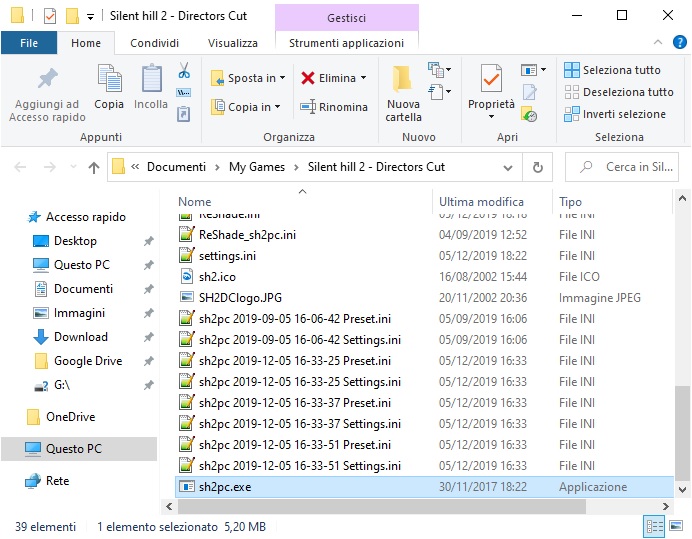Click Documenti in the address breadcrumb
Viewport: 692px width, 539px height.
[176, 167]
